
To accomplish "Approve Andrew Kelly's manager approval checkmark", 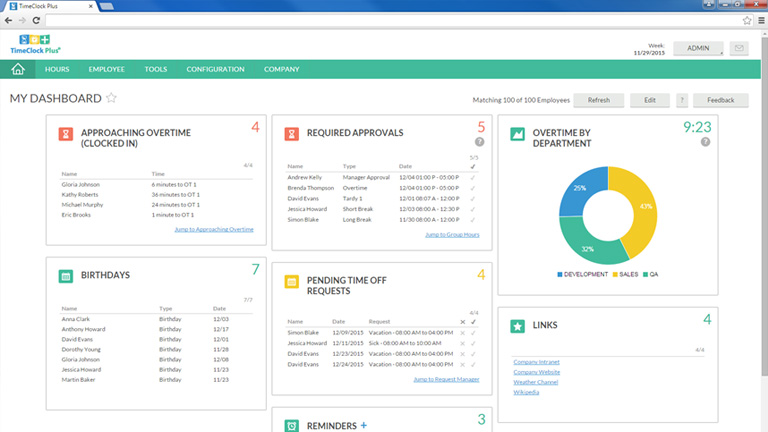I will pos(473,177).
